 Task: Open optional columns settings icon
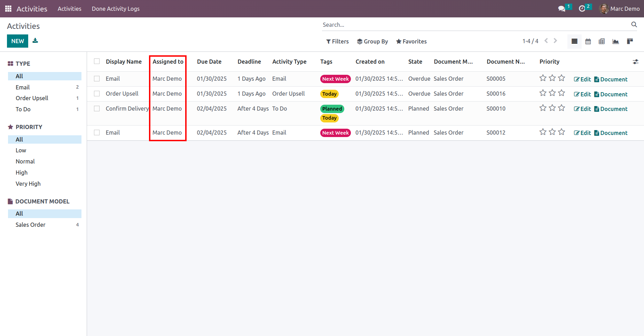point(635,62)
